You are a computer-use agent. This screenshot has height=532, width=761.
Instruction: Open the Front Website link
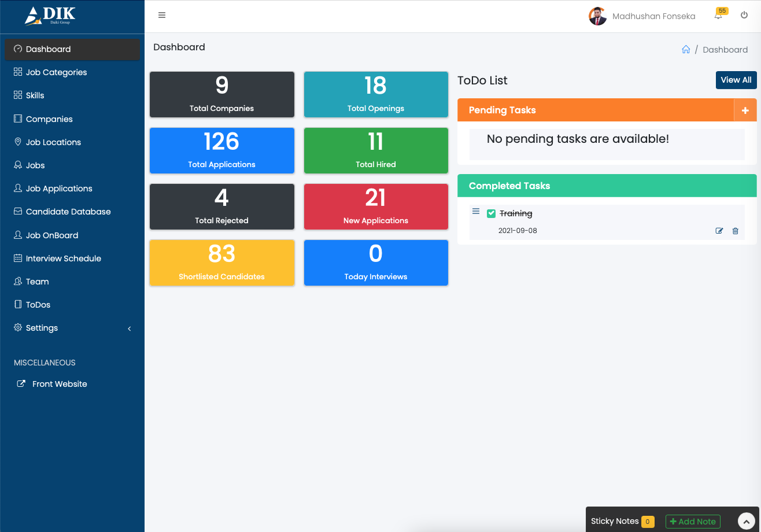[x=60, y=384]
